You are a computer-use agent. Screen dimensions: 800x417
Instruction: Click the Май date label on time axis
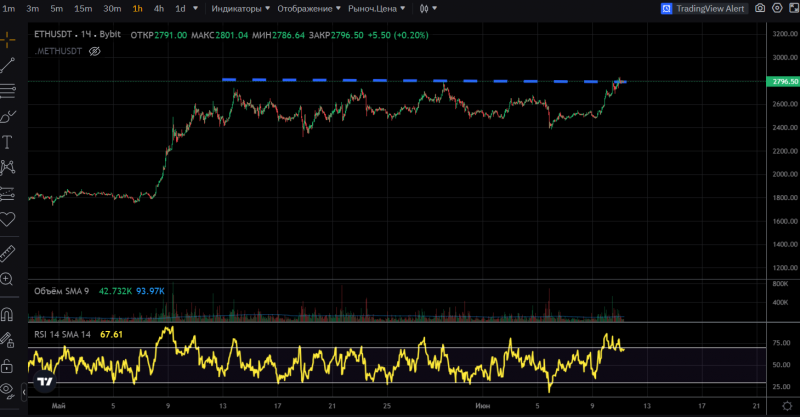(x=58, y=406)
